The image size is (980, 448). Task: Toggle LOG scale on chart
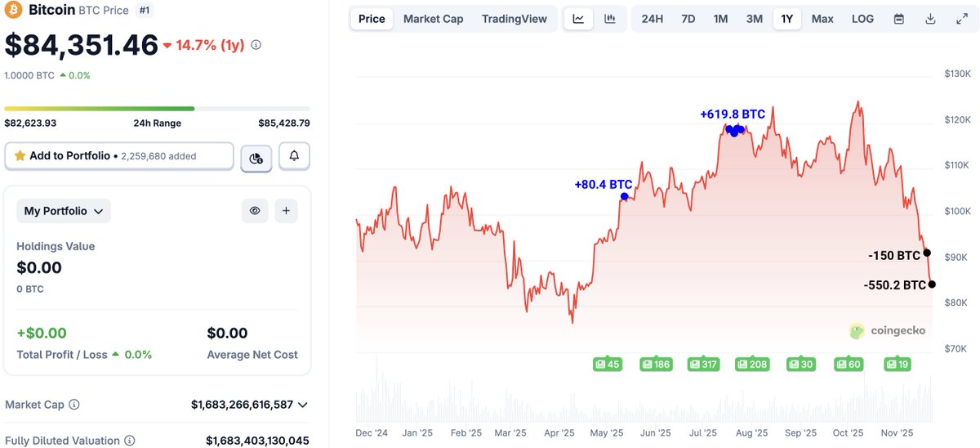(862, 19)
